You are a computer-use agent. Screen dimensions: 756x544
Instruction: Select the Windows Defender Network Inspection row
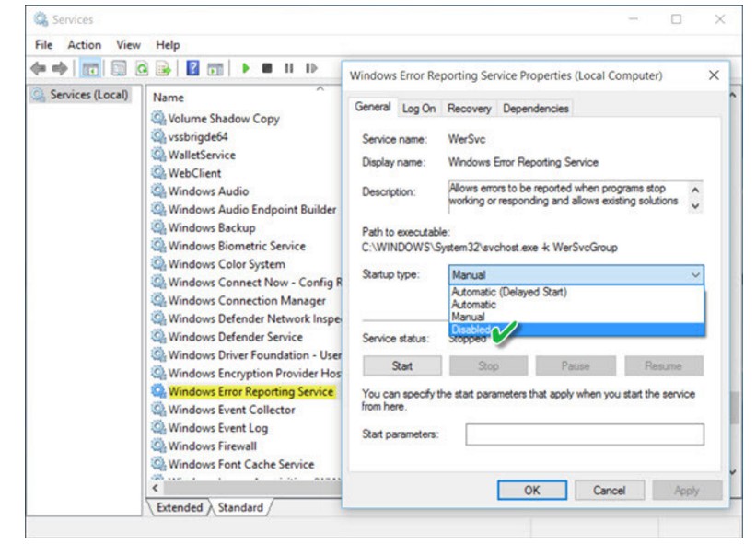point(246,318)
